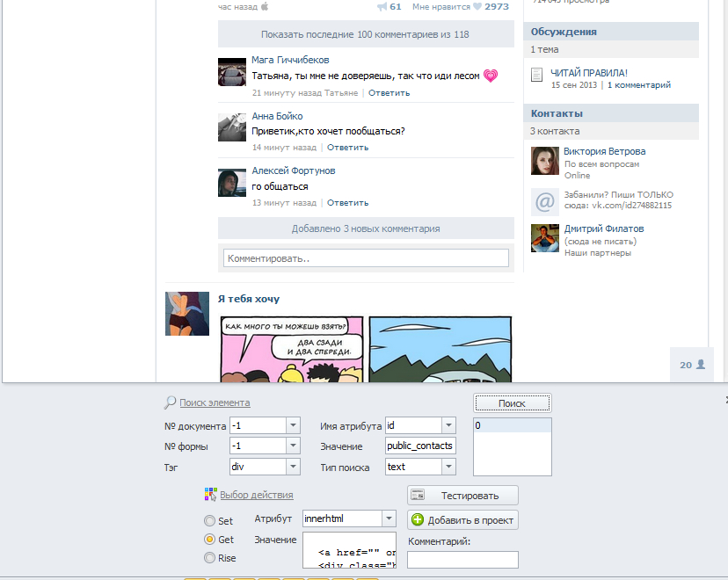
Task: Select the Rise radio button
Action: [209, 558]
